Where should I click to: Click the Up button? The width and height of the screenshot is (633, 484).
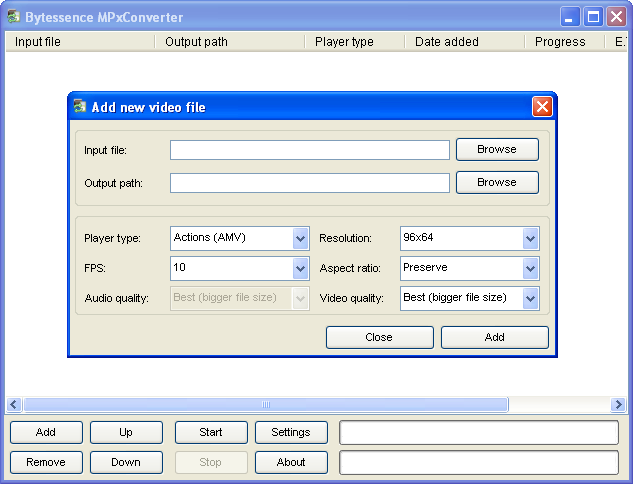pyautogui.click(x=126, y=432)
